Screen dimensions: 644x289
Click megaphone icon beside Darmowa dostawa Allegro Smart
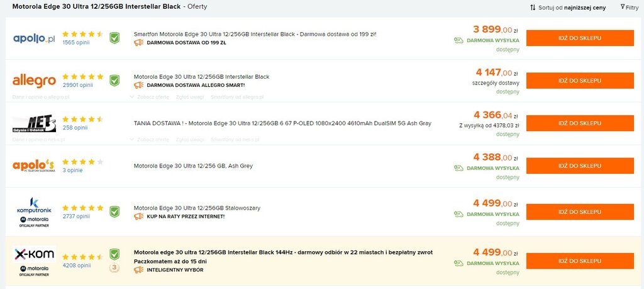(x=139, y=85)
